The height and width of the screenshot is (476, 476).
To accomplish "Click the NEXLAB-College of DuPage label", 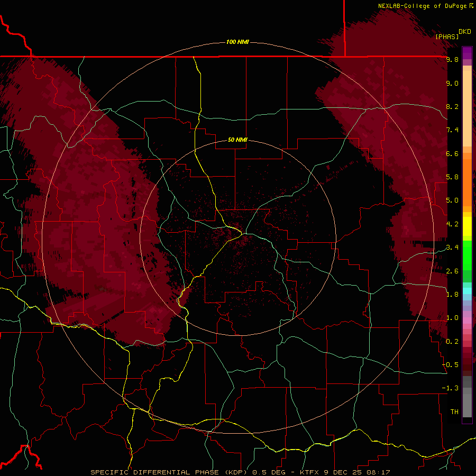I will pyautogui.click(x=423, y=6).
